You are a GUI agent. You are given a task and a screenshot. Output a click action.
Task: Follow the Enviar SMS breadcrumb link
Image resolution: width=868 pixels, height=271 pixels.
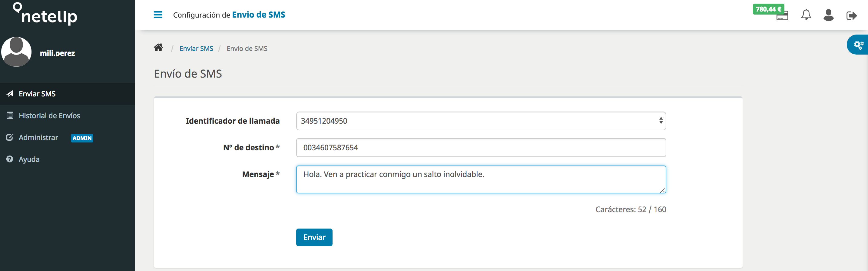coord(196,49)
